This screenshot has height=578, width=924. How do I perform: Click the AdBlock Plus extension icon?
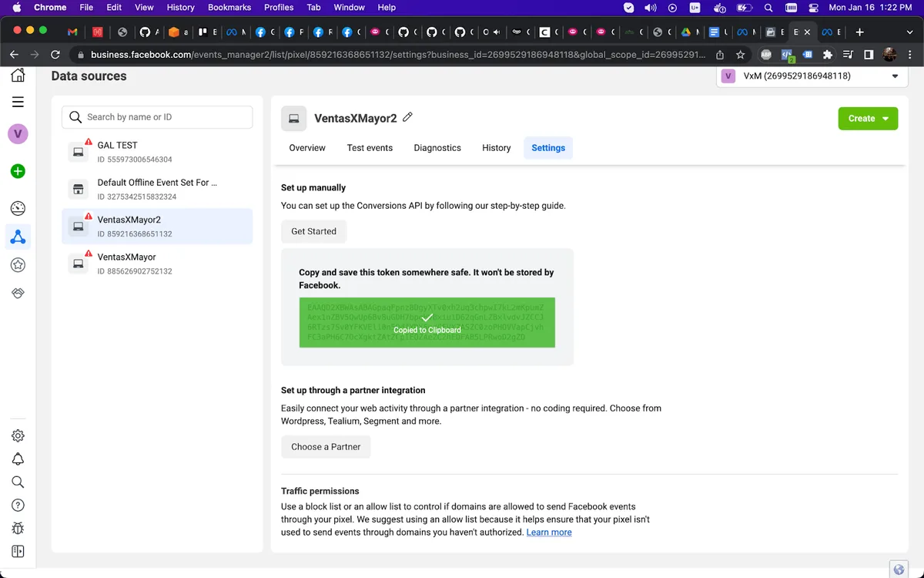[x=765, y=55]
